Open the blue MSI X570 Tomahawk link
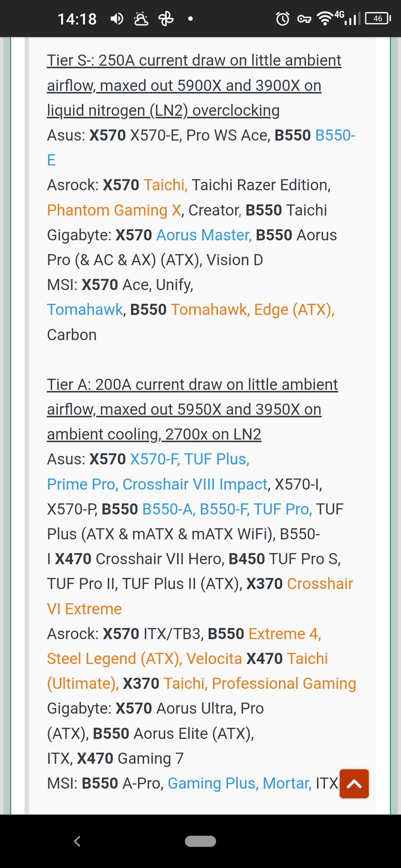The height and width of the screenshot is (868, 401). [85, 310]
